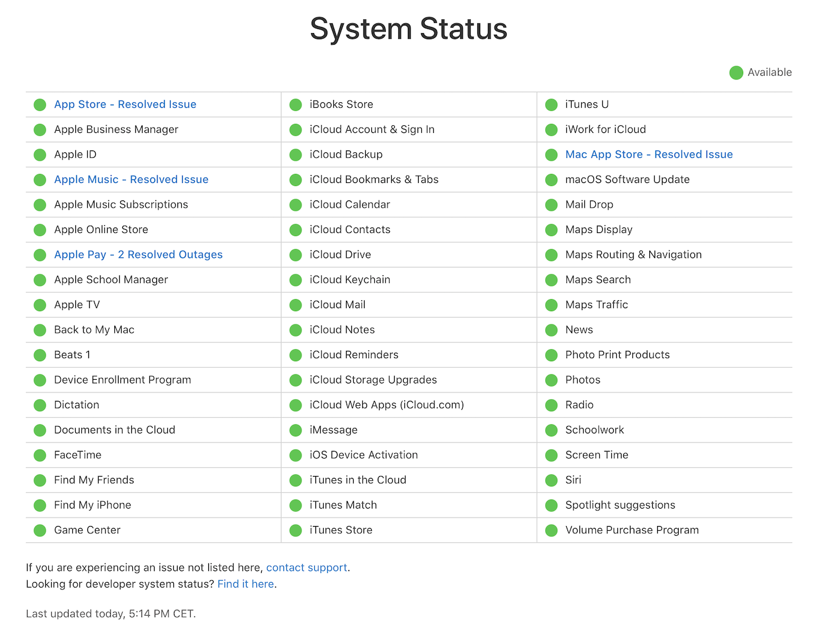The width and height of the screenshot is (840, 626).
Task: Click the status dot beside iTunes U
Action: coord(551,105)
